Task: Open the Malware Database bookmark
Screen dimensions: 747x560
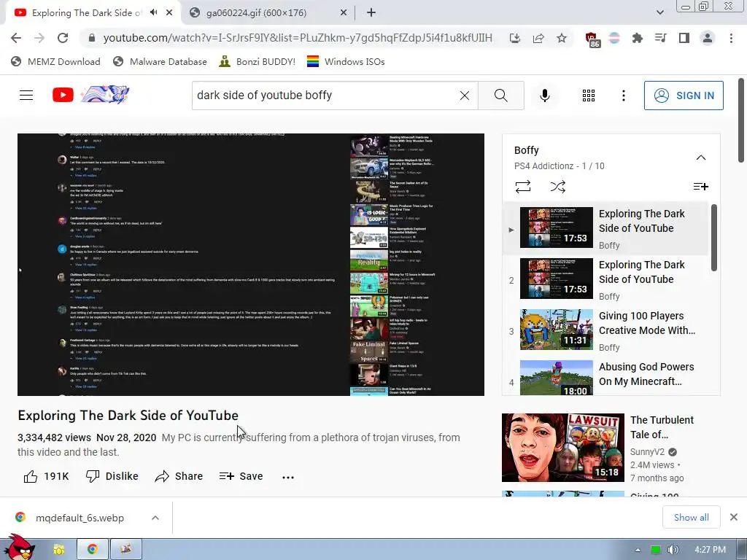Action: point(160,61)
